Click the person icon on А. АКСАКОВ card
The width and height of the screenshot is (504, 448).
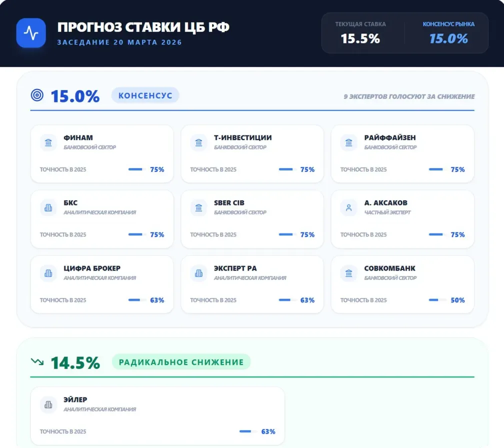pyautogui.click(x=349, y=207)
